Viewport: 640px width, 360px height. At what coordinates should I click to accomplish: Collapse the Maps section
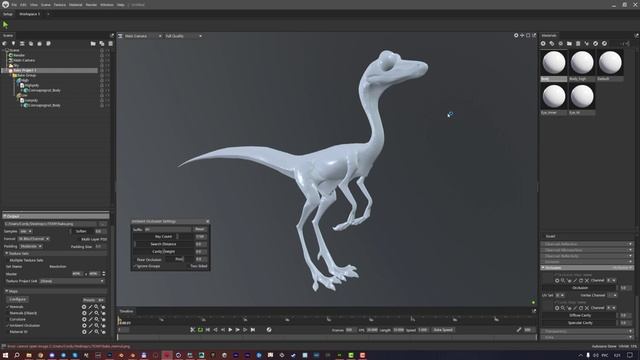pyautogui.click(x=7, y=291)
